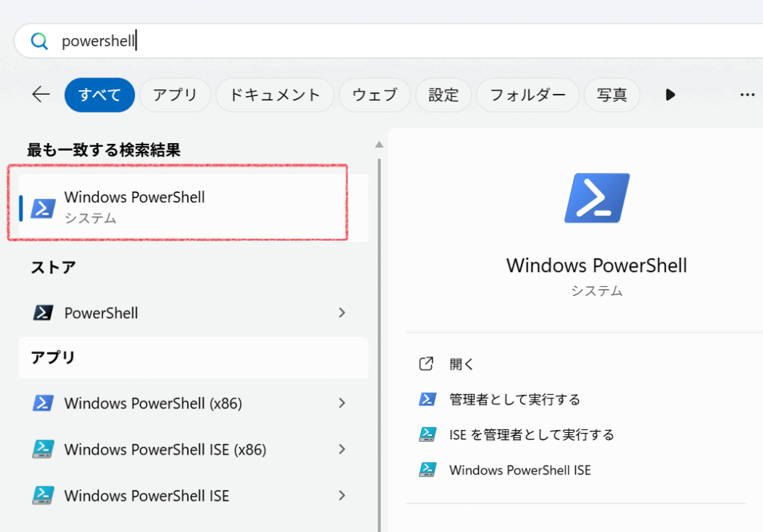The height and width of the screenshot is (532, 763).
Task: Switch to the ウェブ filter tab
Action: point(374,95)
